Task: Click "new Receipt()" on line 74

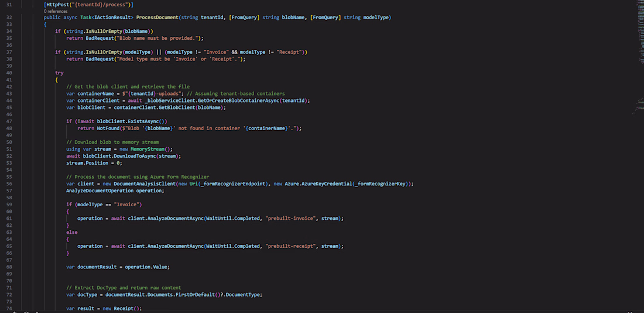Action: click(x=121, y=308)
